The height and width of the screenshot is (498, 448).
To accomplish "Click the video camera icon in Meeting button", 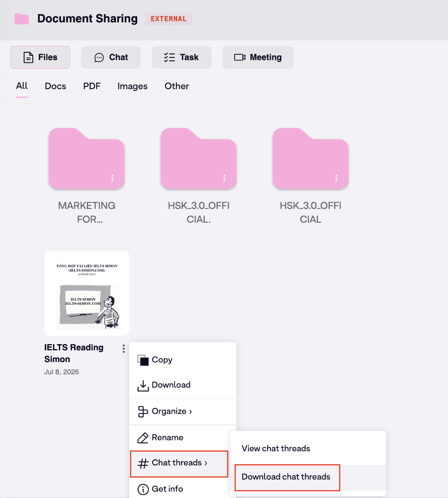I will coord(240,57).
